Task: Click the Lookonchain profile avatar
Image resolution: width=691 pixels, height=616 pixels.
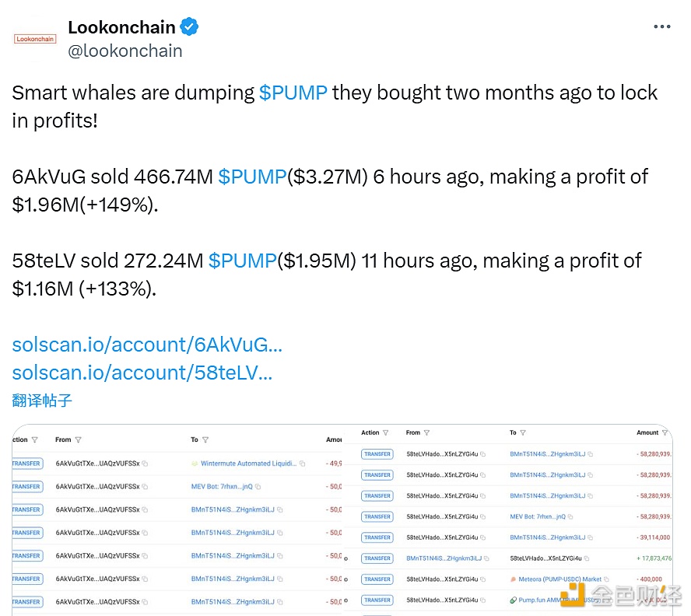Action: pos(35,38)
